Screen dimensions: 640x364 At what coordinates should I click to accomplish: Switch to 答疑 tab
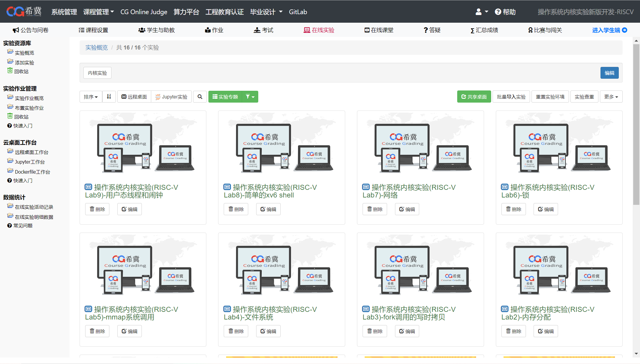pyautogui.click(x=432, y=30)
